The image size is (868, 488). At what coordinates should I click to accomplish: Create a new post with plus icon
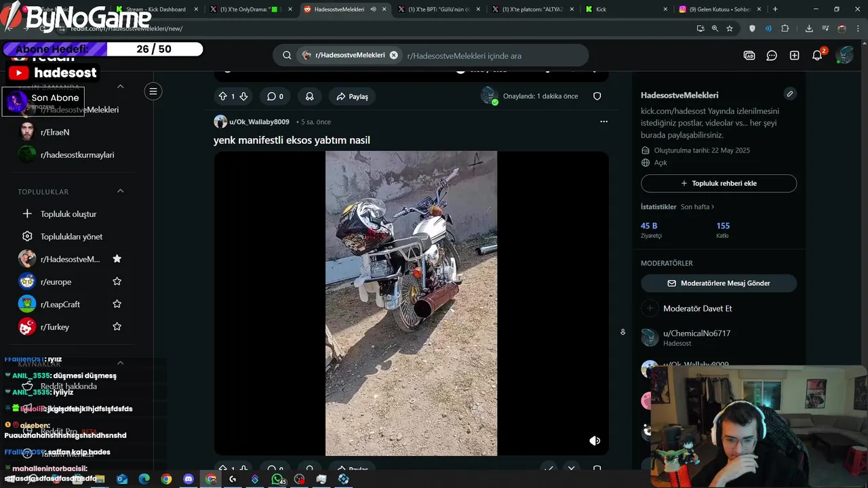click(x=795, y=56)
